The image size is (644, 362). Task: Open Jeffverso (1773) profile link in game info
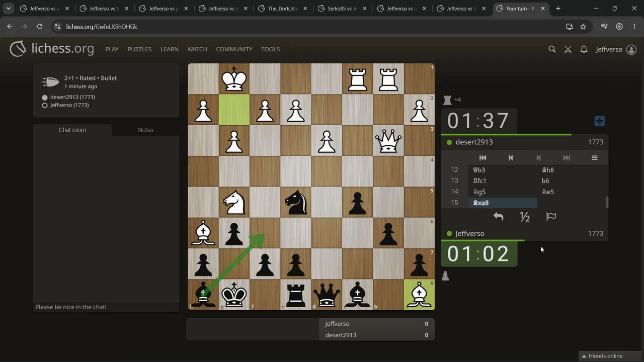69,105
